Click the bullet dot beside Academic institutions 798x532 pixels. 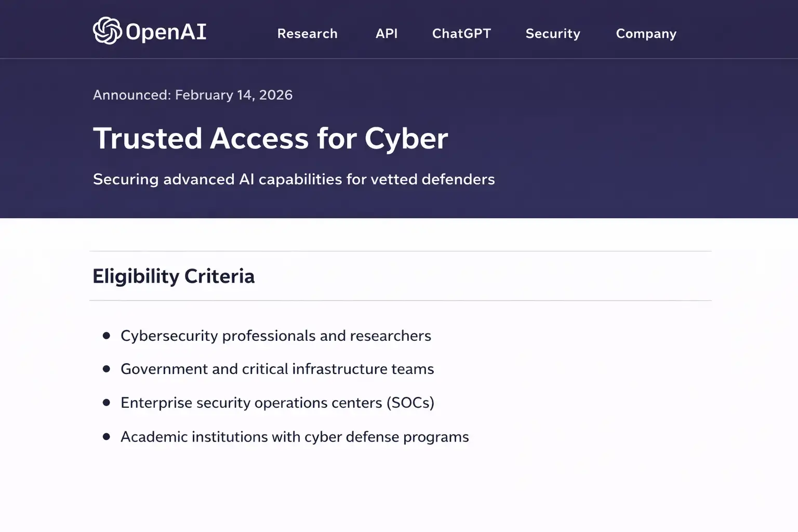coord(105,437)
